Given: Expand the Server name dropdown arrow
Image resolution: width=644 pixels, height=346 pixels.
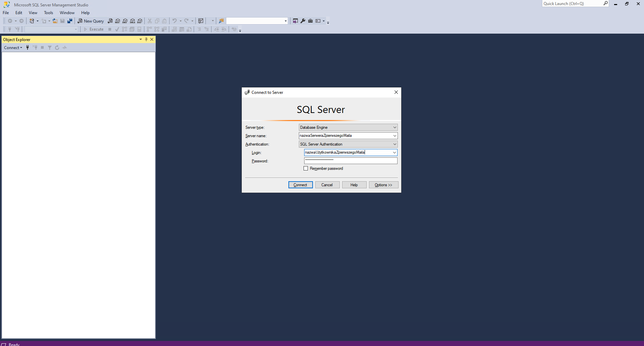Looking at the screenshot, I should (x=395, y=136).
